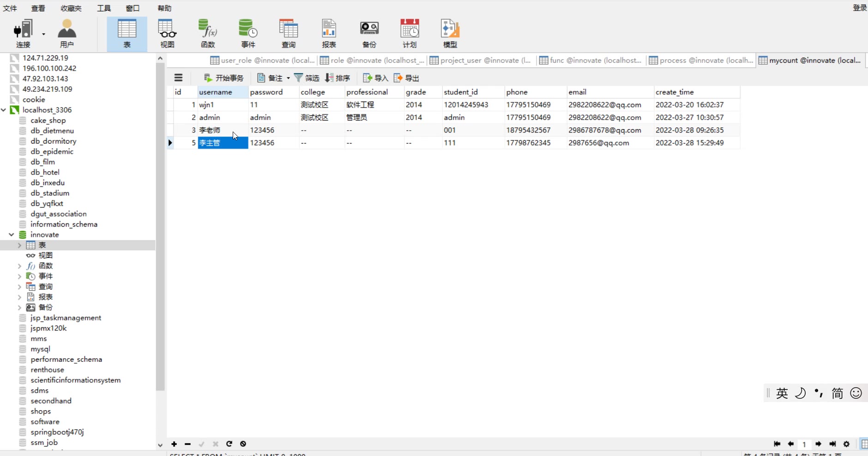Open the 连接 connection tool

pos(23,33)
